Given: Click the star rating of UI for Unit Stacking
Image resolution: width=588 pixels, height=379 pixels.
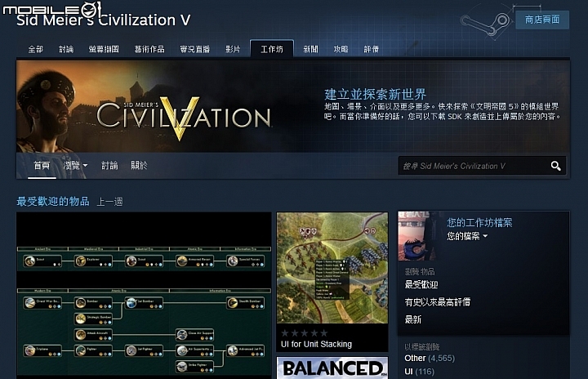Looking at the screenshot, I should (x=304, y=332).
